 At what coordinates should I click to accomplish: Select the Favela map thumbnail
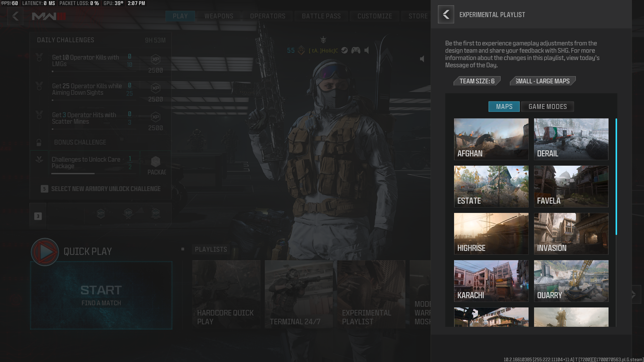571,186
